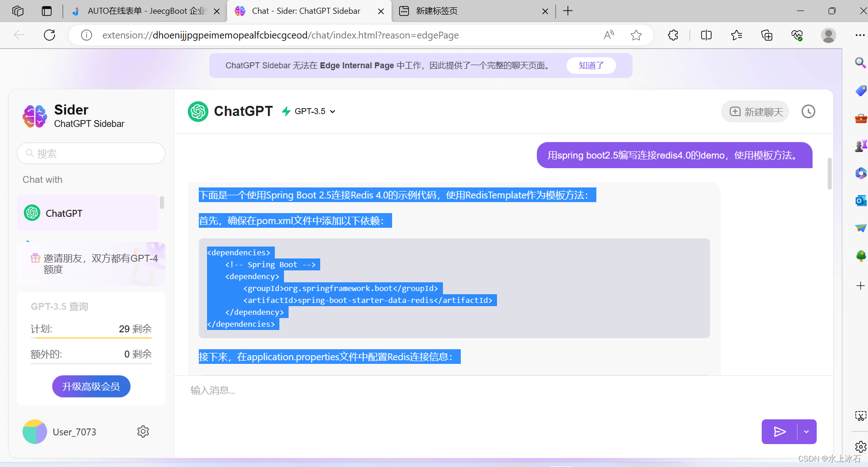
Task: Click the browser address bar URL
Action: point(280,35)
